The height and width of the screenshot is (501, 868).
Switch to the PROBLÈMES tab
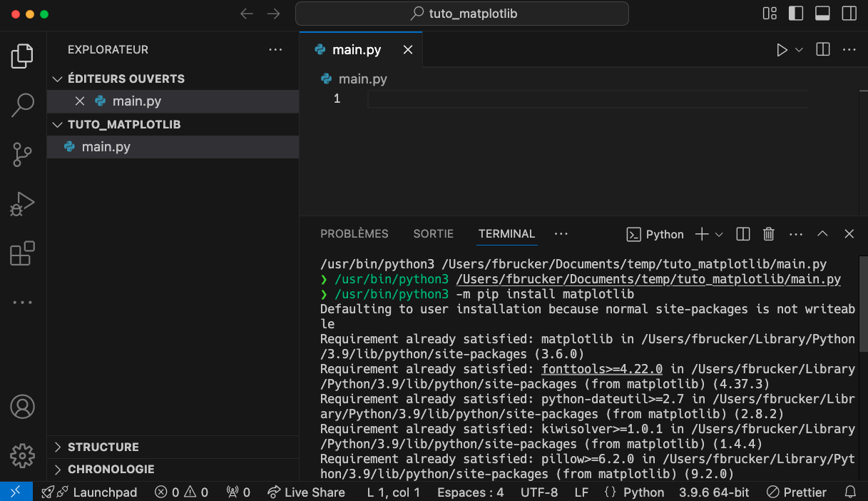click(x=354, y=234)
